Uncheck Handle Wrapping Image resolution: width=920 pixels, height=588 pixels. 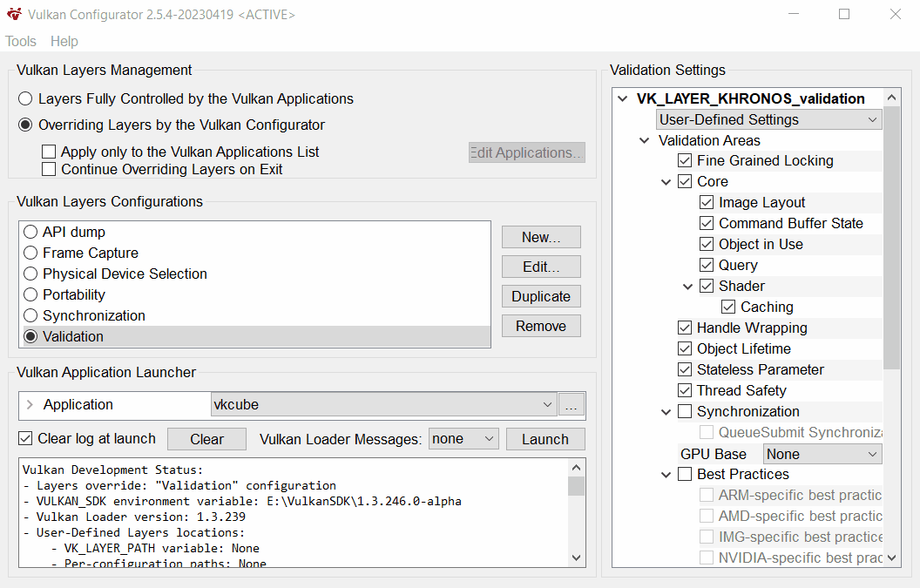click(x=685, y=328)
